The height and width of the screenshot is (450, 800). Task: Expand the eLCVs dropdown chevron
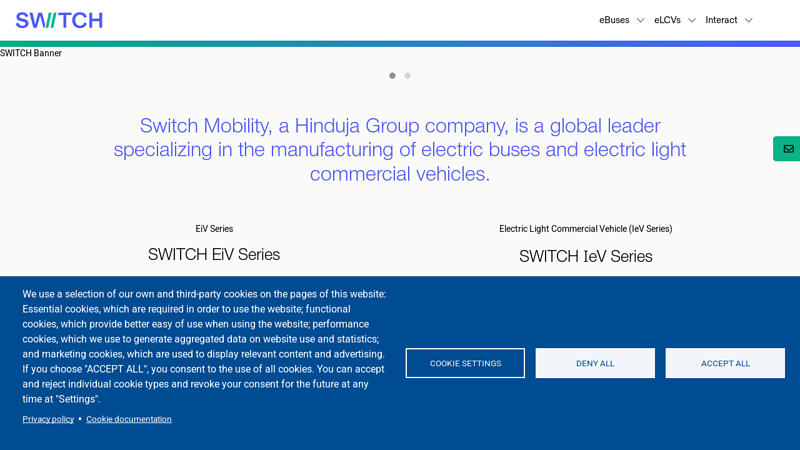(x=691, y=20)
